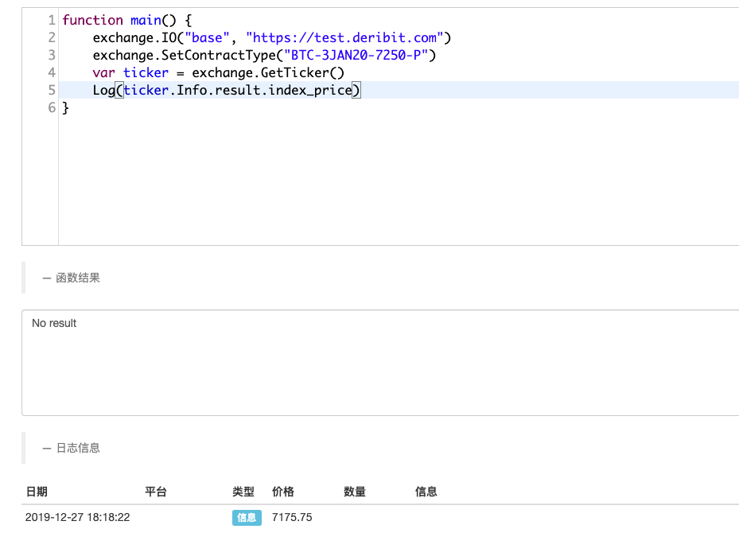Click the 函数结果 section header
Screen dimensions: 739x560
click(77, 278)
